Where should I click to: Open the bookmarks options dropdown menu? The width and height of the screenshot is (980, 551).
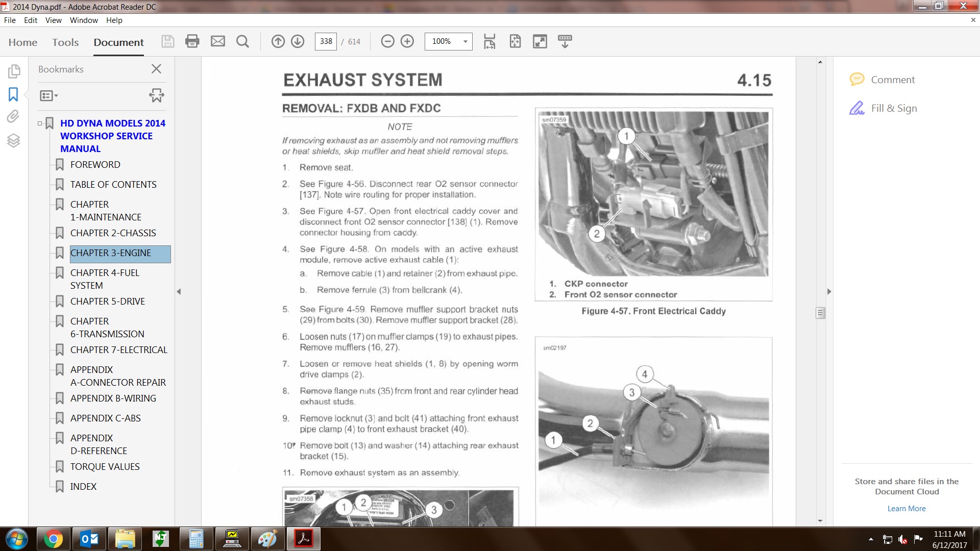[49, 95]
